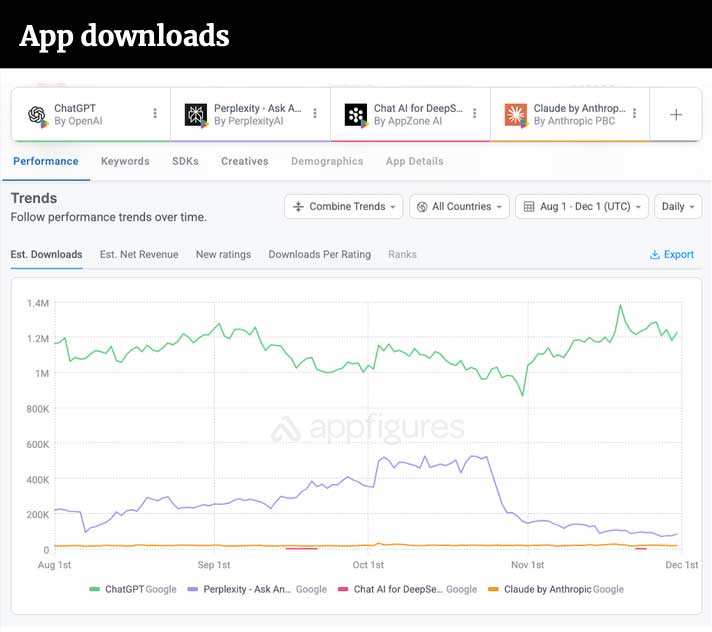Click the ChatGPT app icon
Screen dimensions: 712x632
click(x=37, y=115)
